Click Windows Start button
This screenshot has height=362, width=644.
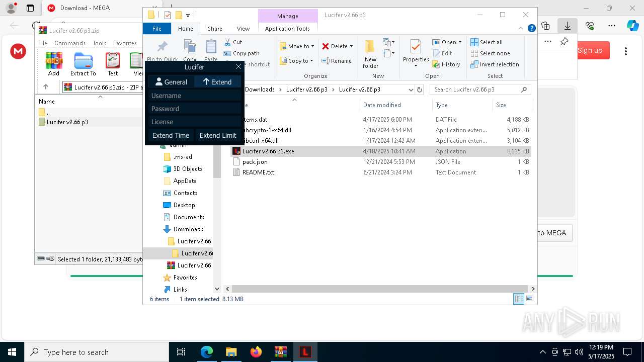(x=12, y=352)
